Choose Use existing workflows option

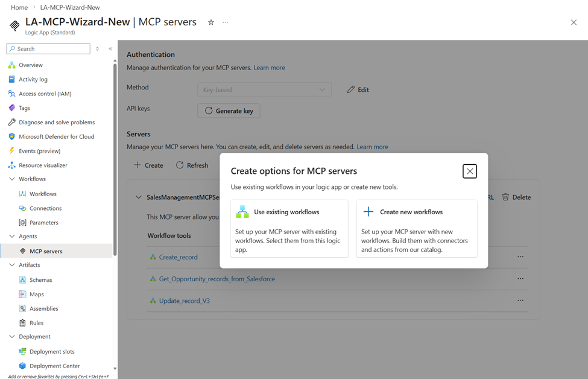pos(289,229)
